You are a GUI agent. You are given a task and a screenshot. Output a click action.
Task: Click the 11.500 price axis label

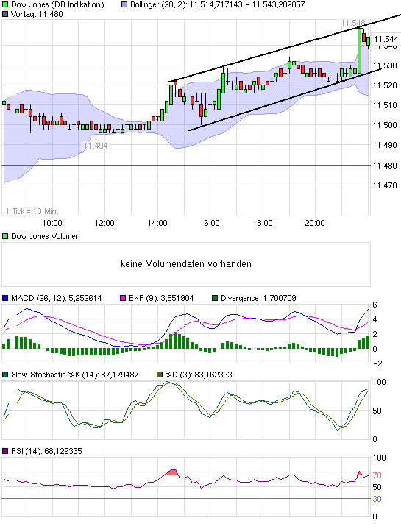tap(385, 125)
